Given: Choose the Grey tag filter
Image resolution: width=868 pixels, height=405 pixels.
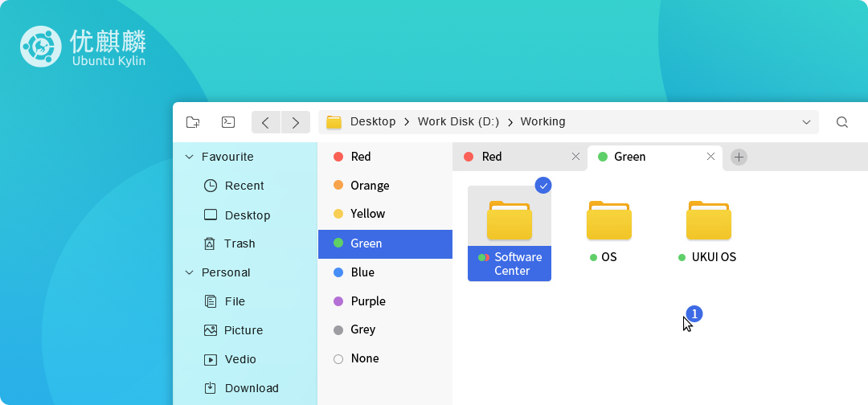Looking at the screenshot, I should coord(362,329).
